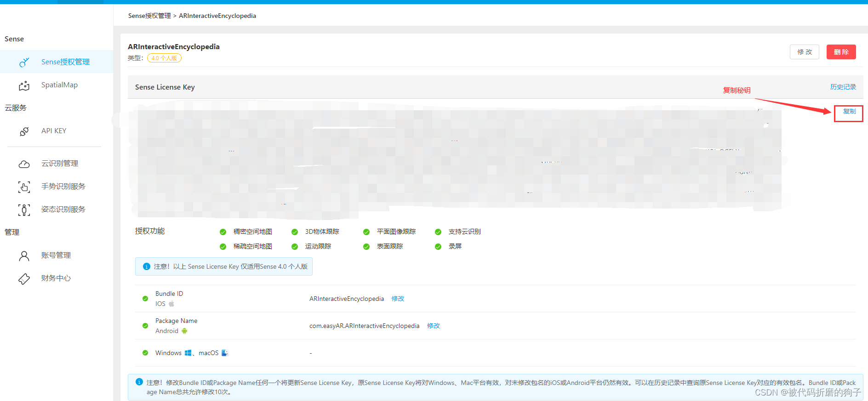Screen dimensions: 868x401
Task: Click the 姿态识别服务 body pose icon
Action: [x=24, y=210]
